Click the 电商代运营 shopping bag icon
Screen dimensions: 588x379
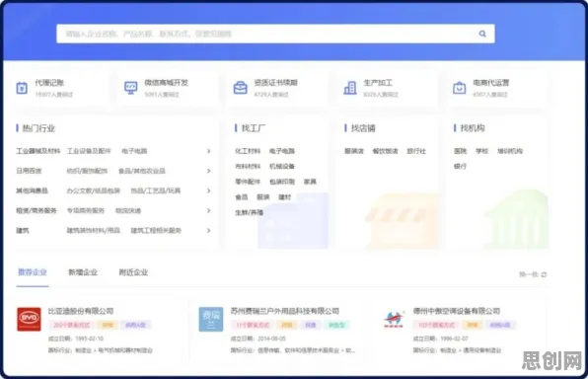pos(460,88)
